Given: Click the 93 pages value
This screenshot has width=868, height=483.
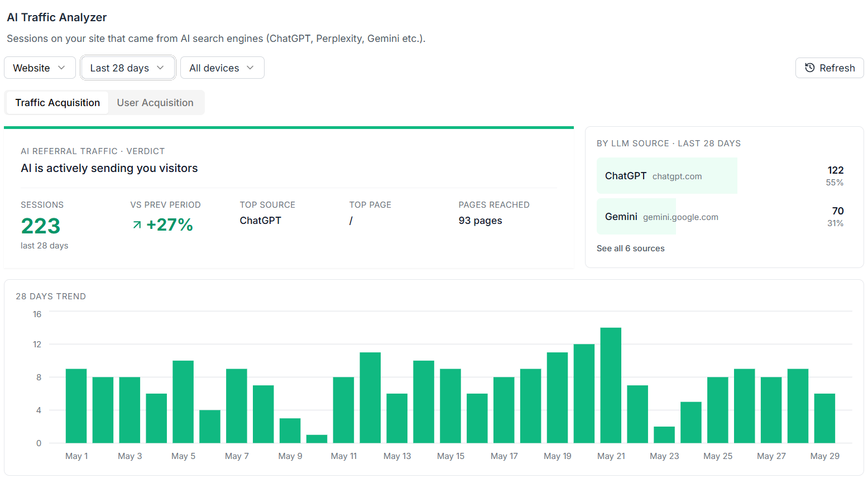Looking at the screenshot, I should point(481,221).
